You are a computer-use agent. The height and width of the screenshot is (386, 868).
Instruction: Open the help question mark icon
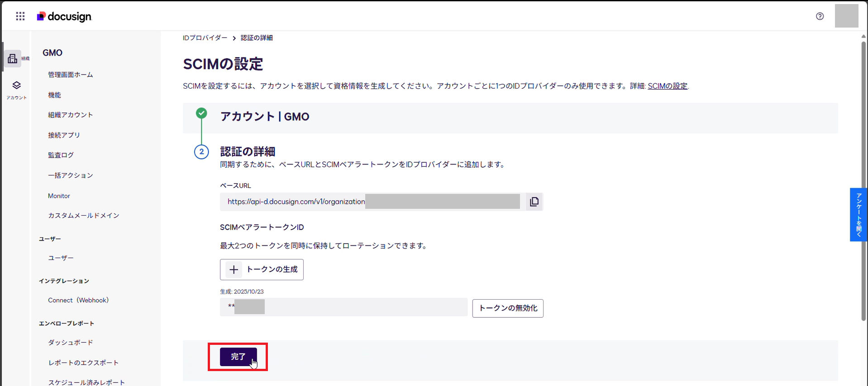click(820, 16)
